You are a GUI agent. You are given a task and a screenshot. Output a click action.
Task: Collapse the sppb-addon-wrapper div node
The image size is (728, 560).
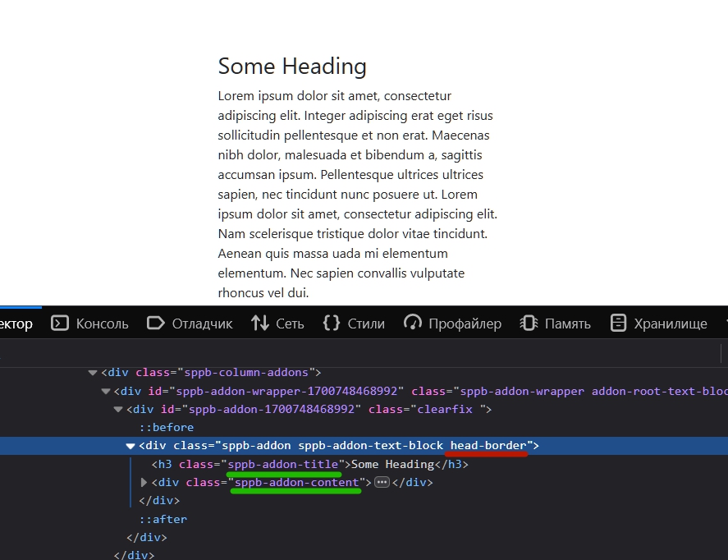[x=106, y=392]
